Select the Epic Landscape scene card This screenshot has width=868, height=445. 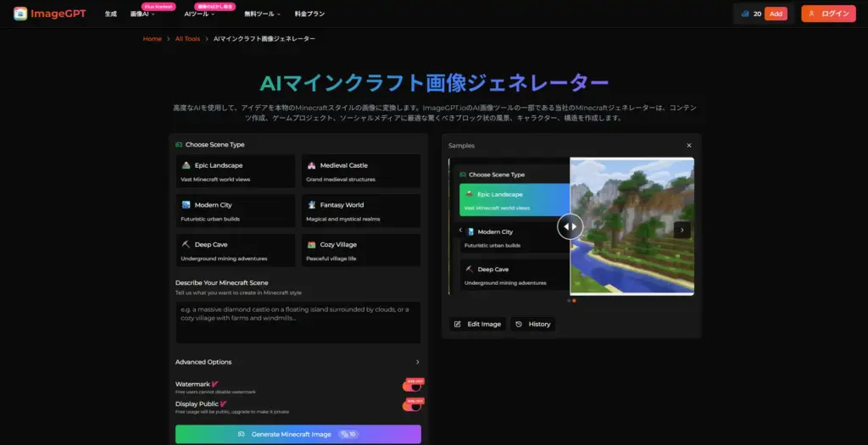pyautogui.click(x=236, y=171)
